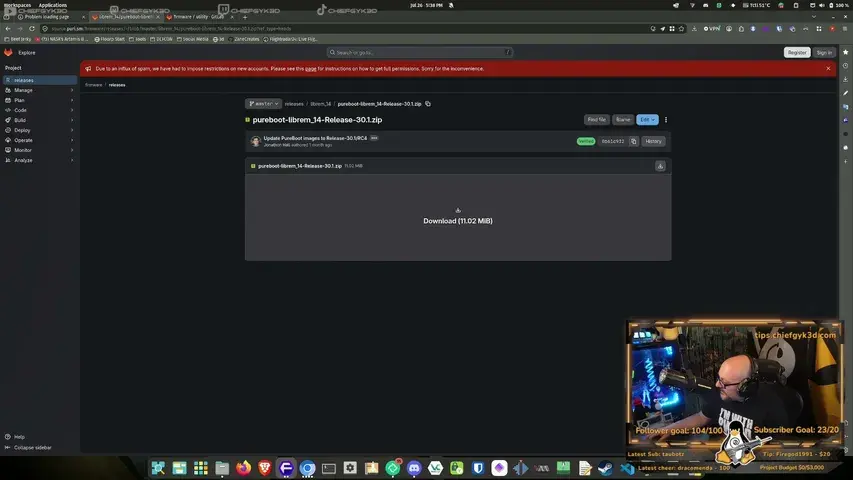Screen dimensions: 853x480
Task: Open the Social Media bookmarks folder
Action: (x=193, y=39)
